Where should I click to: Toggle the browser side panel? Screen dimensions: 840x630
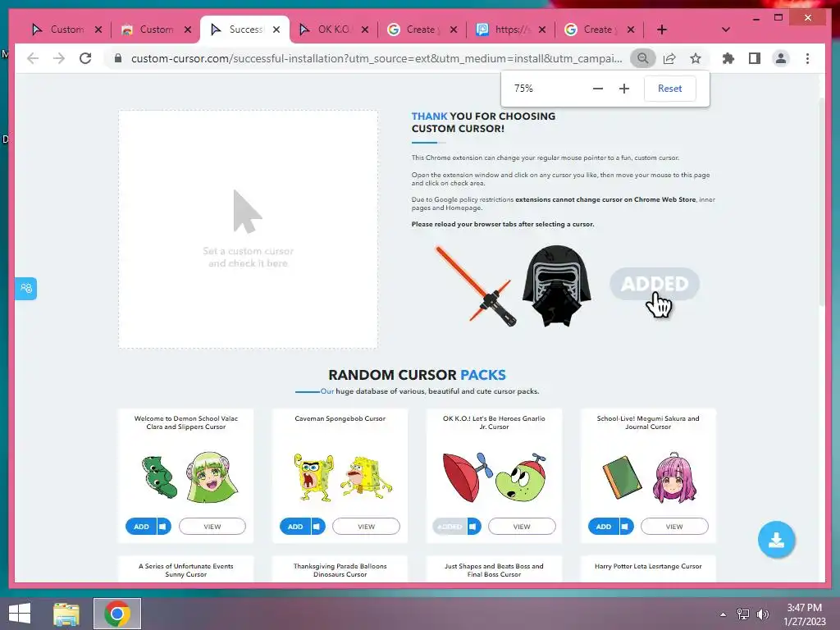pyautogui.click(x=755, y=58)
